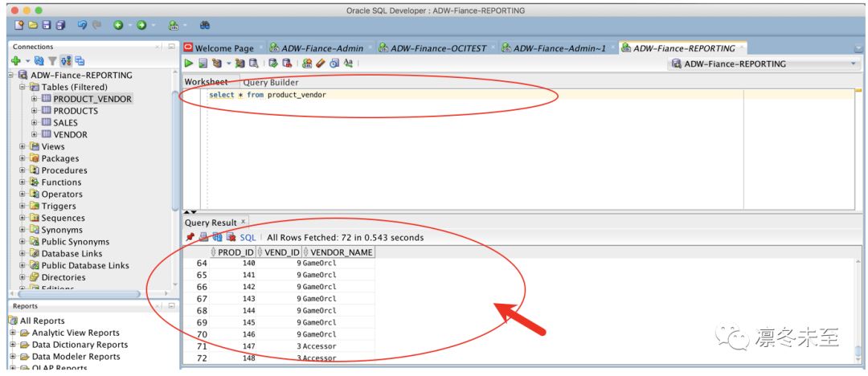Click the New file icon in main toolbar
The width and height of the screenshot is (868, 376).
tap(18, 25)
